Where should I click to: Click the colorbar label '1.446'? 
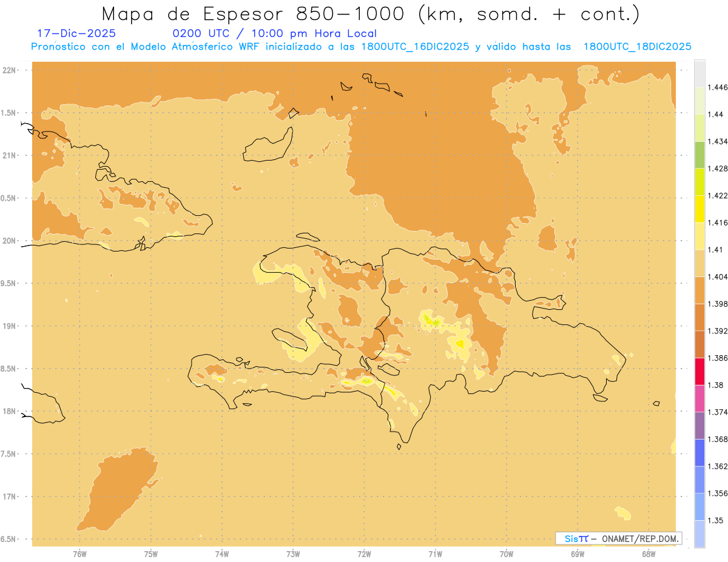[x=718, y=87]
